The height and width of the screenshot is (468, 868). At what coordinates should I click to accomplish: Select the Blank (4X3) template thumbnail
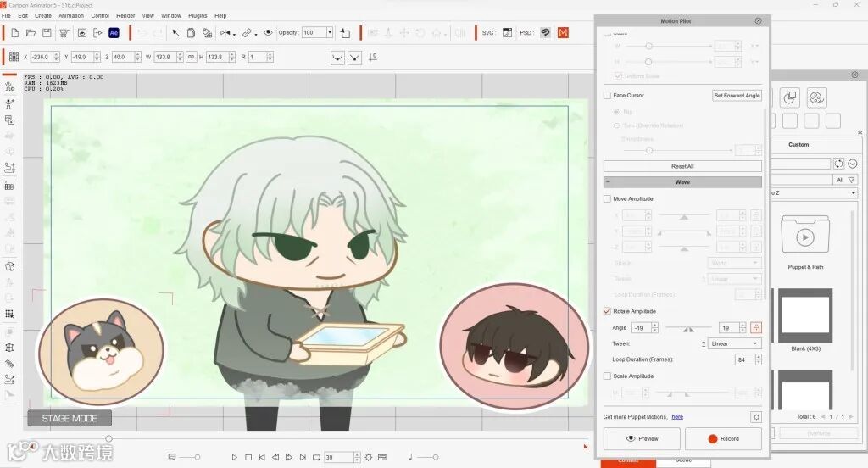[x=805, y=315]
